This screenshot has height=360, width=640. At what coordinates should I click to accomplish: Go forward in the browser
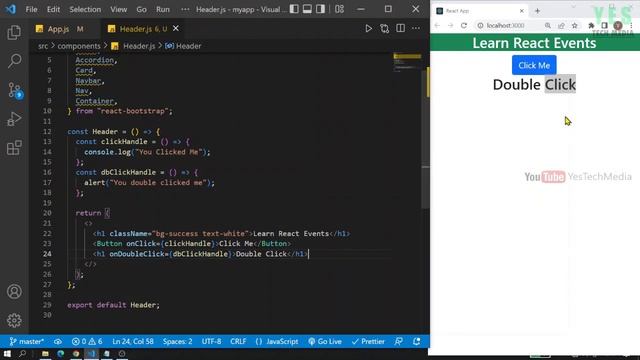(x=451, y=25)
